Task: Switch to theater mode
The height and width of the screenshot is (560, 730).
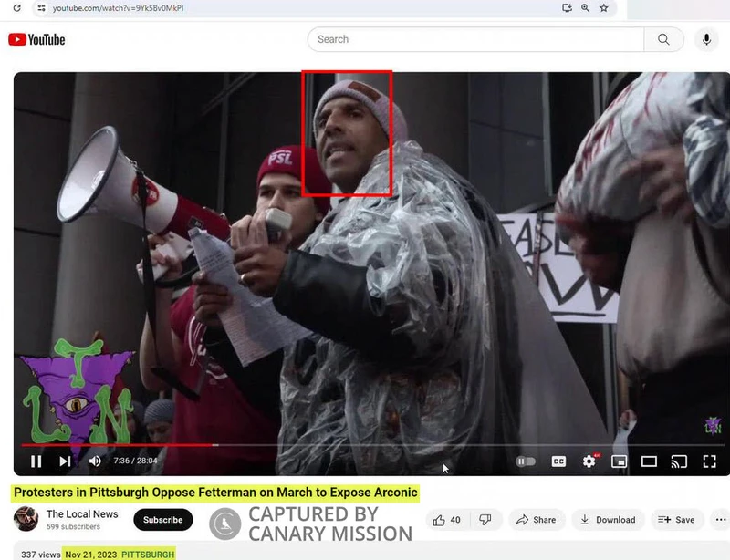Action: coord(649,461)
